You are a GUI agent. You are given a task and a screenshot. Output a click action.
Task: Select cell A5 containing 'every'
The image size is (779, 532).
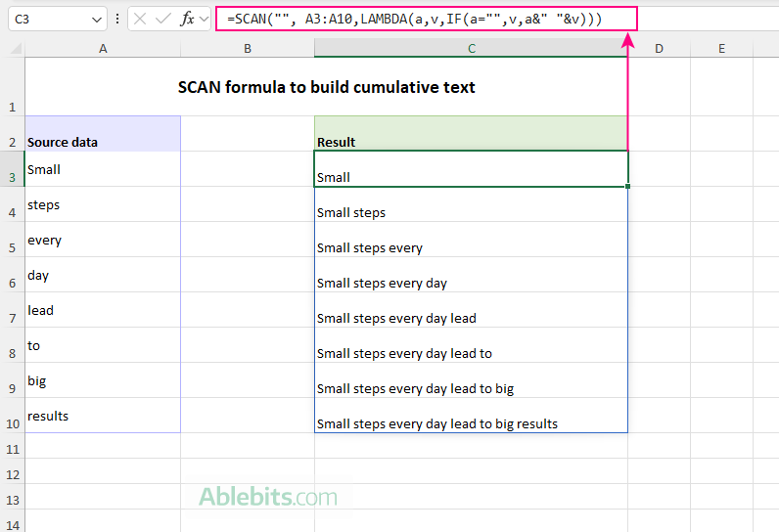[103, 240]
